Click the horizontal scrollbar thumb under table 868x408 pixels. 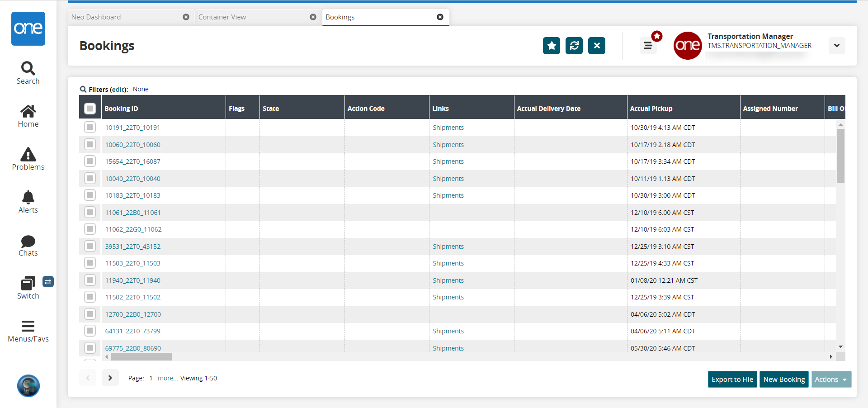pos(141,357)
